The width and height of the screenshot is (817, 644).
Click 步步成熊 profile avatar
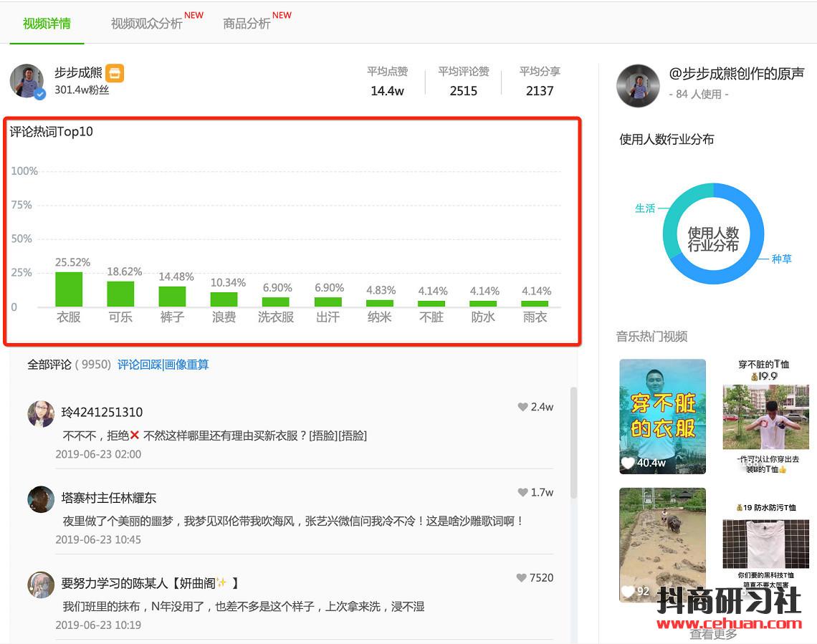click(x=27, y=81)
